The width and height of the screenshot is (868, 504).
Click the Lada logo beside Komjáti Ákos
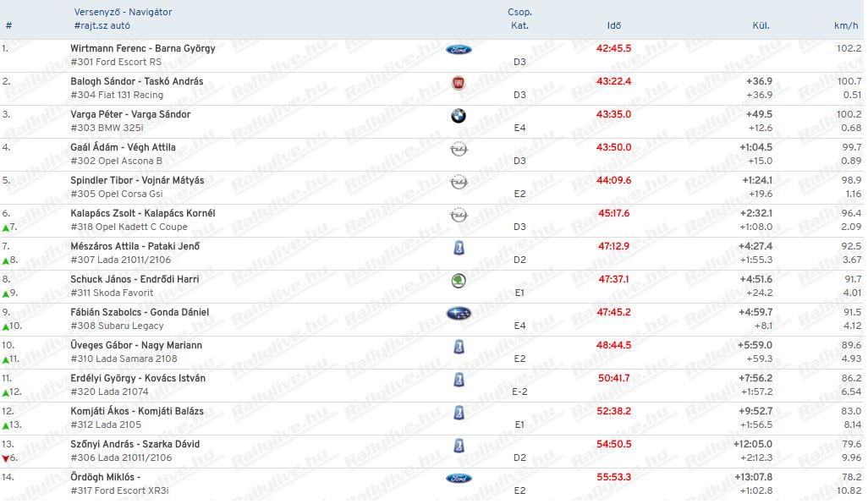tap(459, 413)
